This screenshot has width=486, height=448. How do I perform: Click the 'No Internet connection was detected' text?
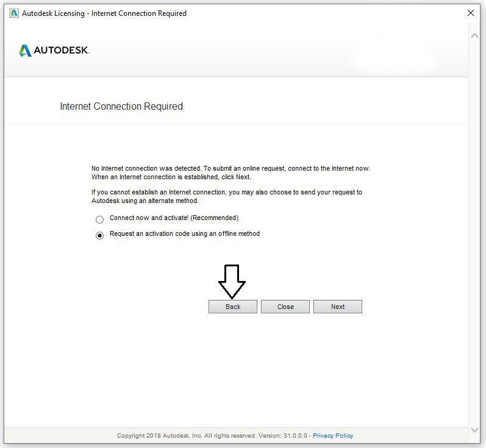(x=231, y=172)
